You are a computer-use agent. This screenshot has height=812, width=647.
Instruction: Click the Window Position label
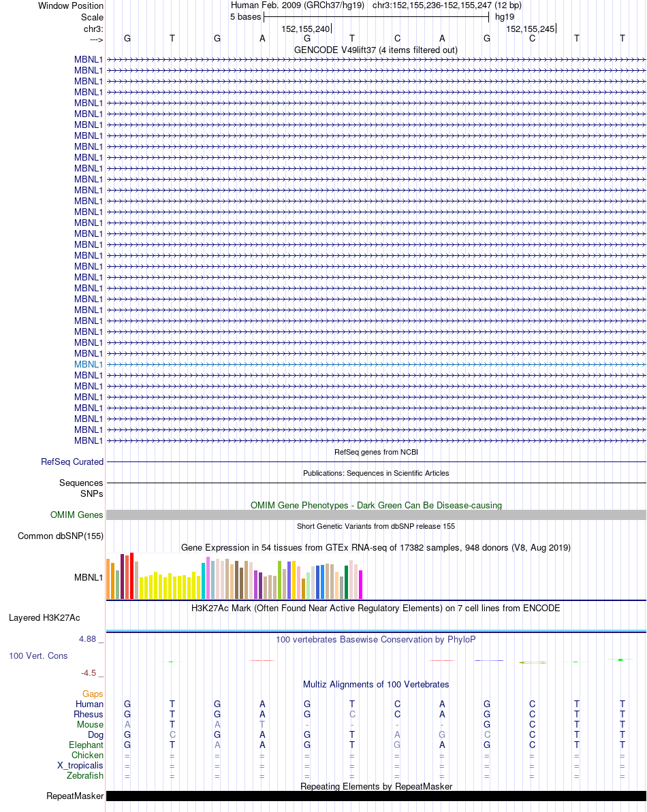click(x=70, y=5)
